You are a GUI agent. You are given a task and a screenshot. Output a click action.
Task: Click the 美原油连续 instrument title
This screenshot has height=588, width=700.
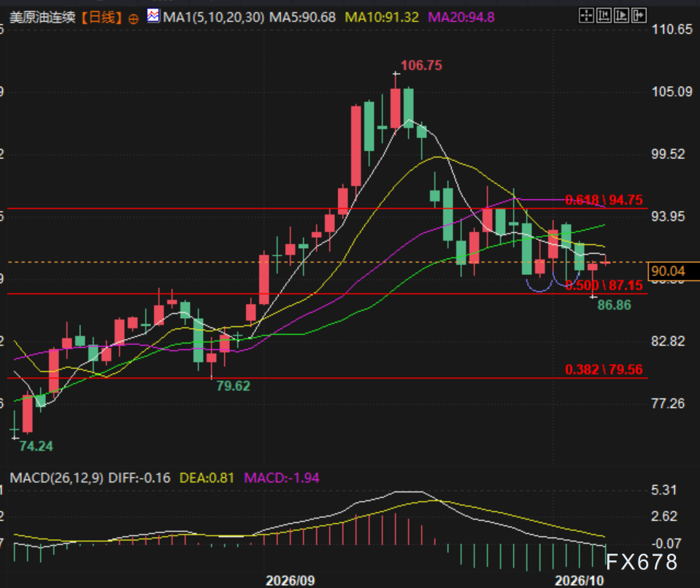coord(42,18)
